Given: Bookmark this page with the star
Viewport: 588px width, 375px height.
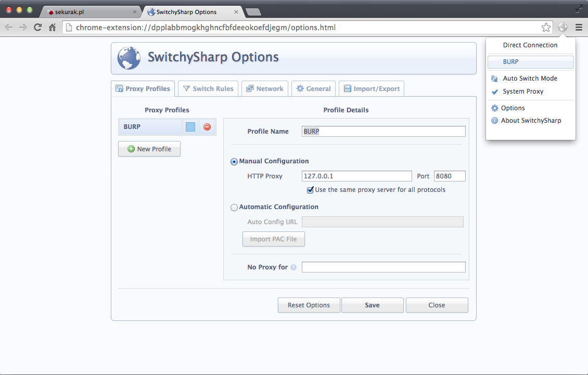Looking at the screenshot, I should pyautogui.click(x=546, y=28).
